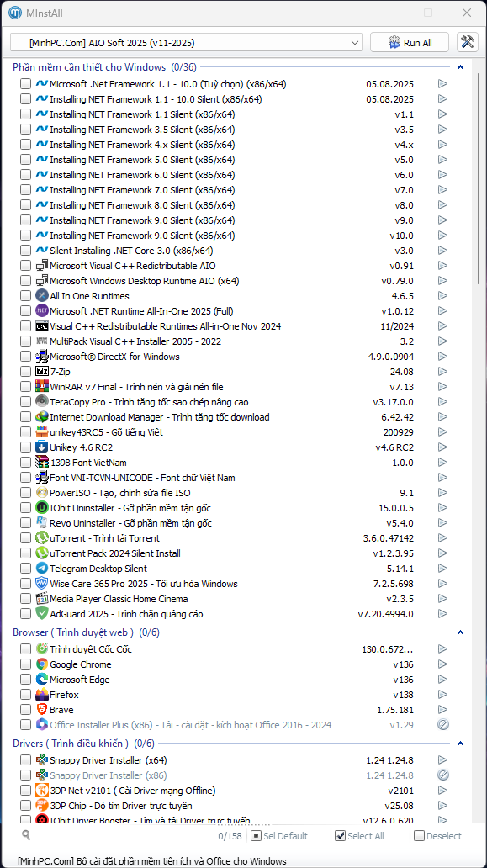Collapse the Phần mềm cần thiết cho Windows section
Image resolution: width=487 pixels, height=868 pixels.
(x=460, y=67)
